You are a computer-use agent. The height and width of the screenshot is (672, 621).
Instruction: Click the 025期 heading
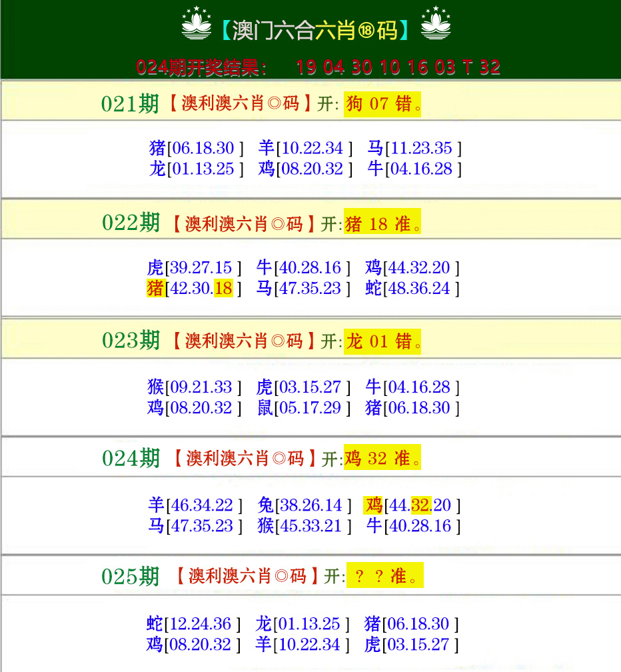click(x=130, y=577)
